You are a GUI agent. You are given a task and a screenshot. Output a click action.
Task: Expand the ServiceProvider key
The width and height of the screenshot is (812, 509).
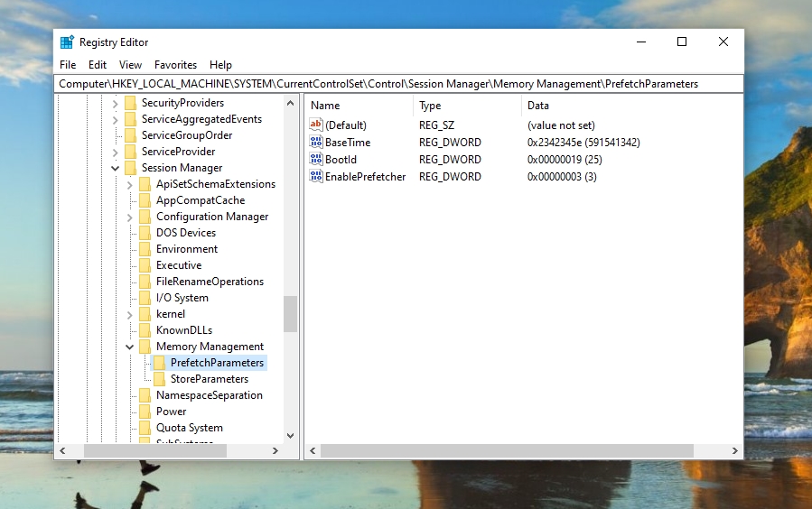point(115,153)
